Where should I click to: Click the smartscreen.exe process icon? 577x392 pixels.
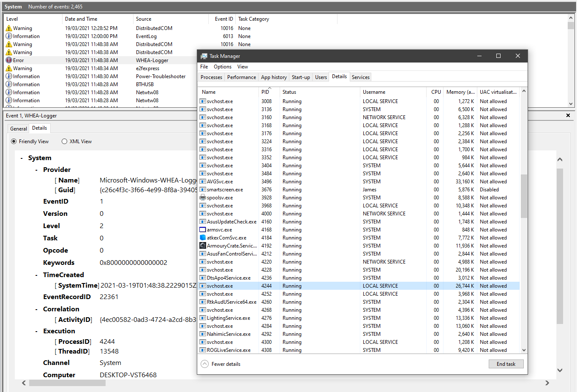point(203,190)
